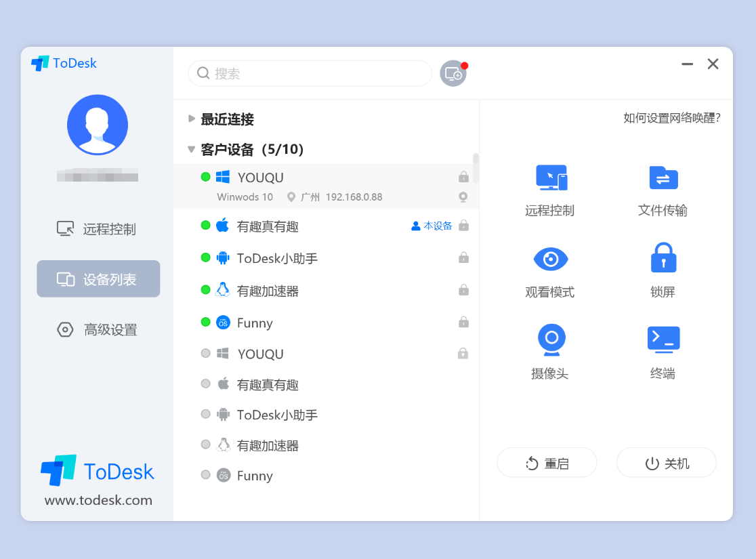Screen dimensions: 756x559
Task: Click the lock icon on offline YOUQU row
Action: [463, 354]
